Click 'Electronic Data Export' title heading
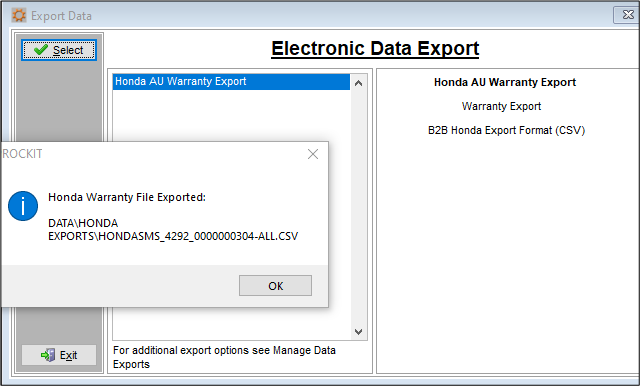The image size is (640, 386). pos(375,48)
